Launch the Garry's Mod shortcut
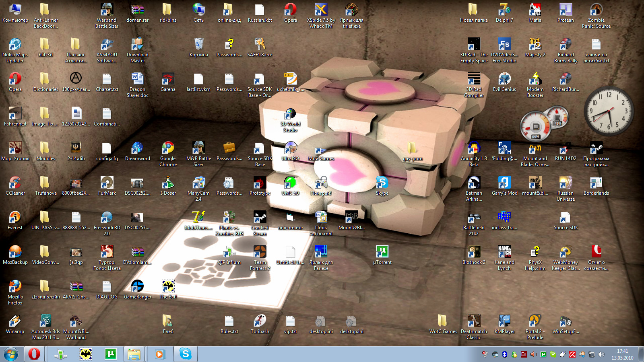644x362 pixels. 504,183
